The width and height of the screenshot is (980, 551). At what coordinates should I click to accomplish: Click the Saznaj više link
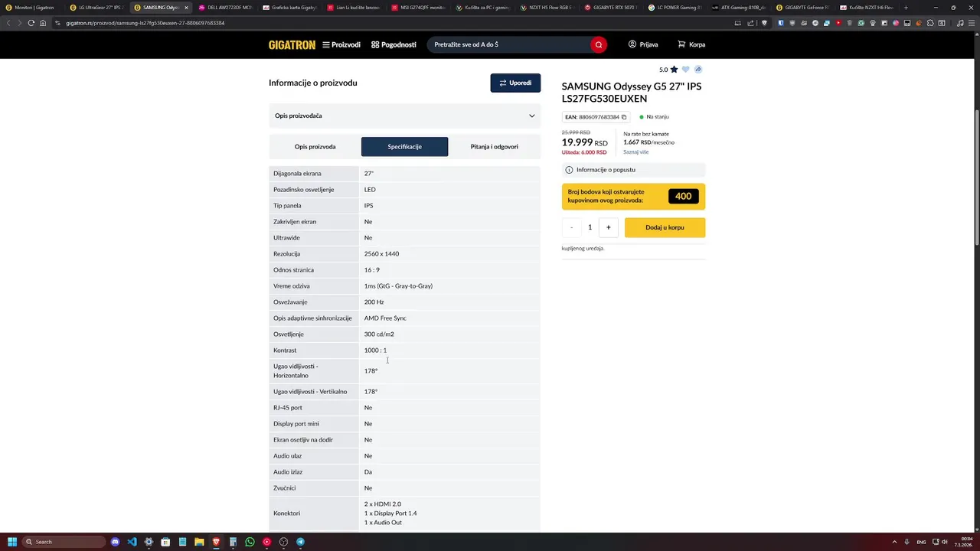click(635, 152)
